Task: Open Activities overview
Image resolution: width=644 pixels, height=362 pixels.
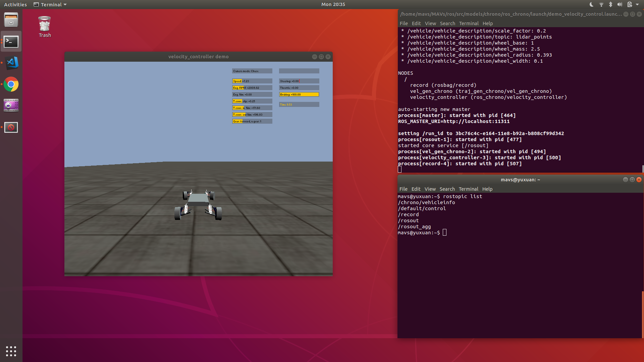Action: [15, 4]
